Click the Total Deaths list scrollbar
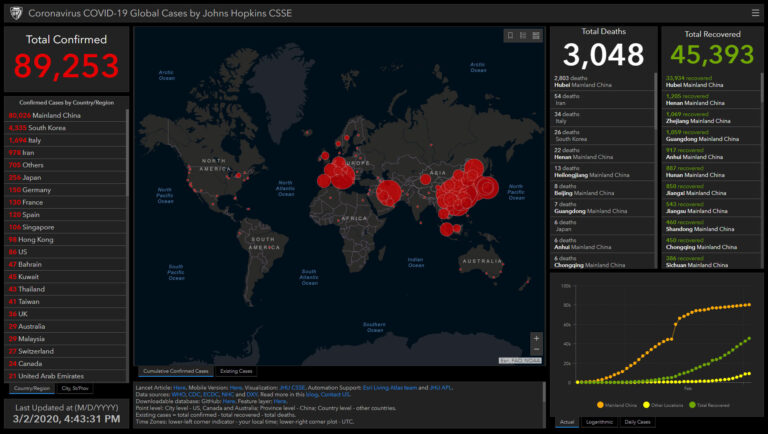Viewport: 768px width, 434px height. click(655, 168)
